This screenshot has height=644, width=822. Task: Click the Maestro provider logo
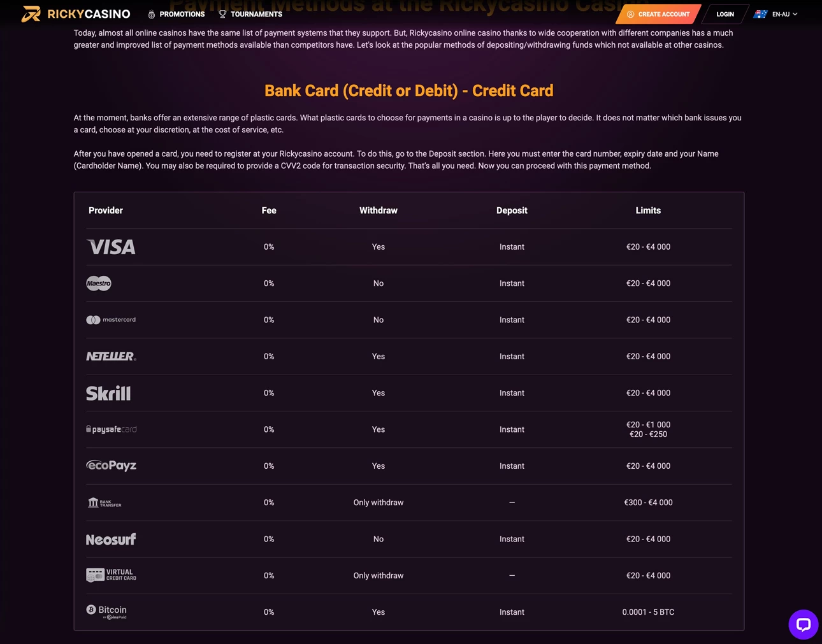[x=99, y=283]
